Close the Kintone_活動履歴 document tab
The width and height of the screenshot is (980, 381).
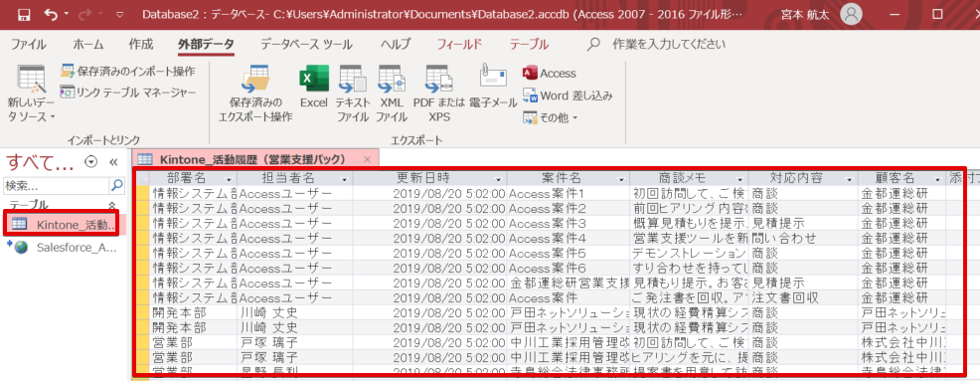368,159
